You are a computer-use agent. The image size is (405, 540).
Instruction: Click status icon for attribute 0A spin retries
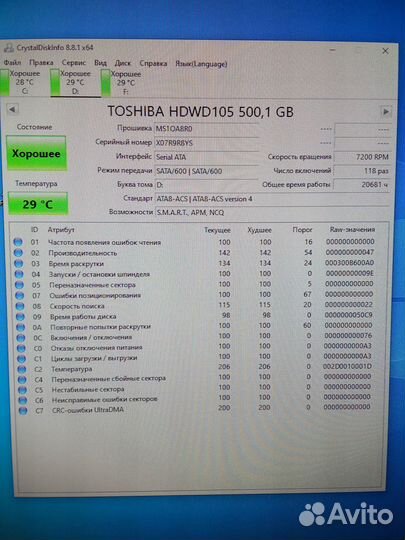[x=21, y=327]
